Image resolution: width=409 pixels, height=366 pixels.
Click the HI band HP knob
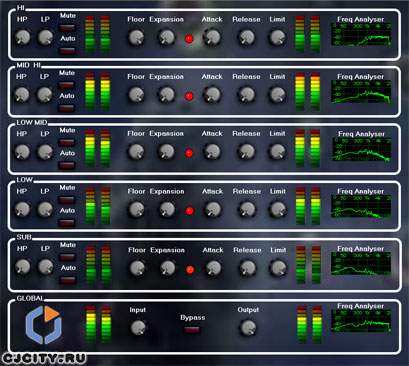(x=22, y=37)
